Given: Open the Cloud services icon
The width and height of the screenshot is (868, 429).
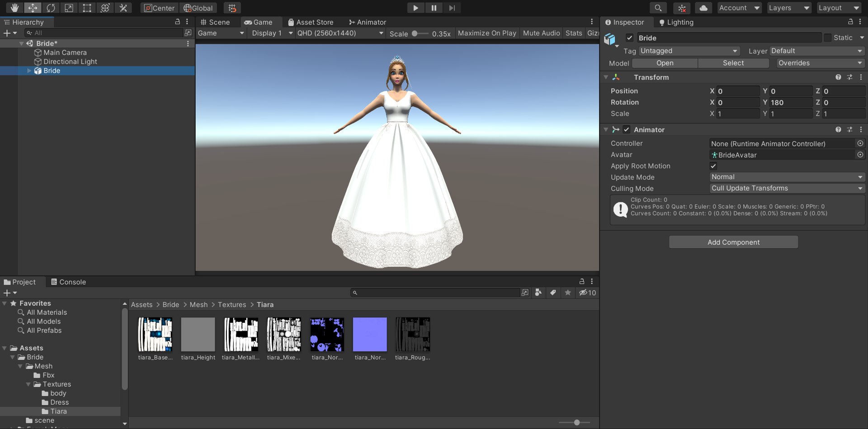Looking at the screenshot, I should pos(703,8).
